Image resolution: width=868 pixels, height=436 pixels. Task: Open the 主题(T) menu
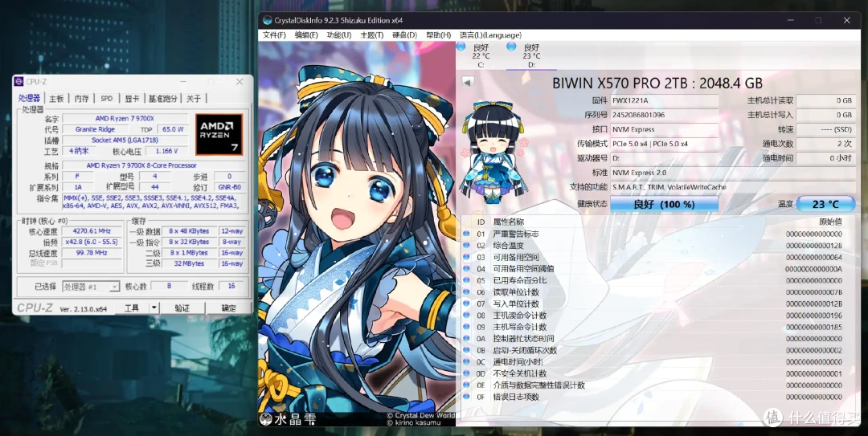371,35
